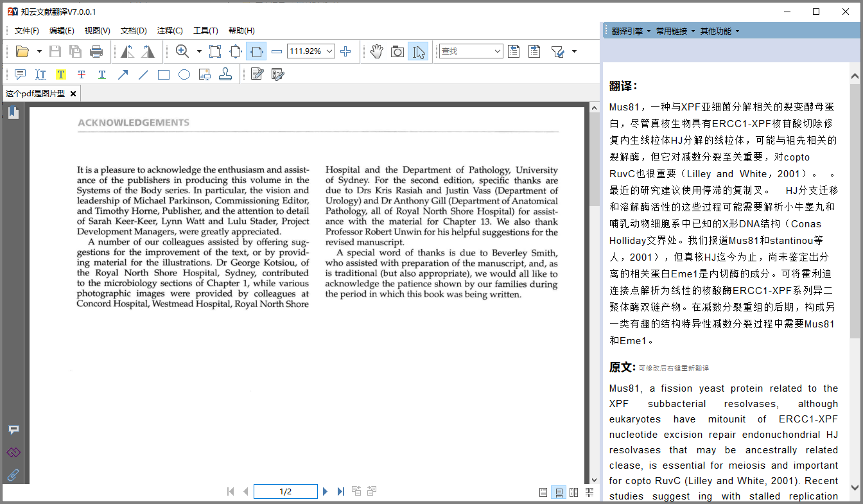Expand the 其他功能 dropdown
Screen dimensions: 863x504
point(719,31)
